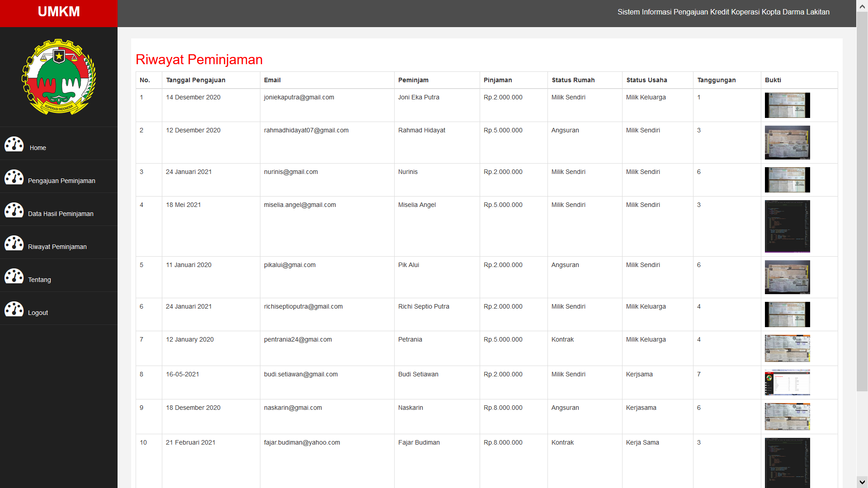This screenshot has width=868, height=488.
Task: Click the gauge icon beside Tentang
Action: click(14, 276)
